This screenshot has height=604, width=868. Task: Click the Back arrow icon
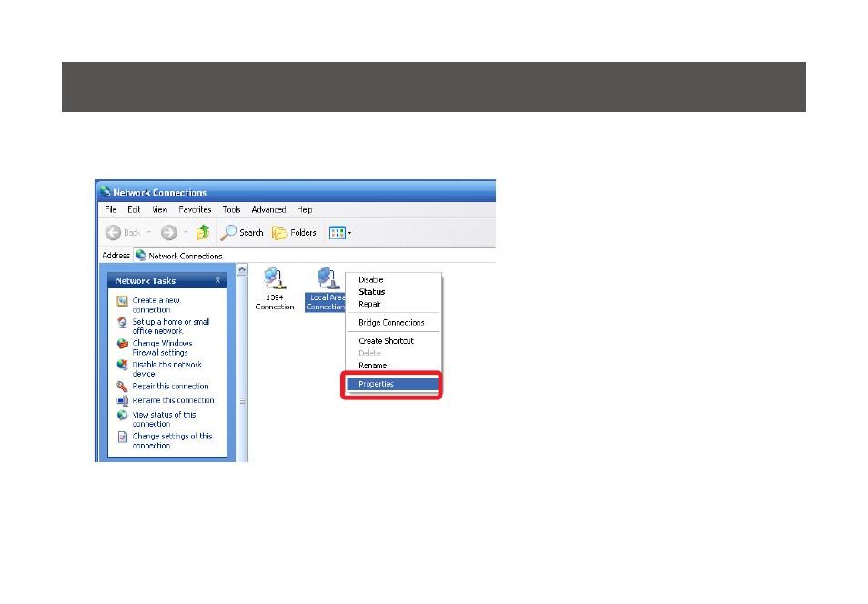(x=113, y=233)
